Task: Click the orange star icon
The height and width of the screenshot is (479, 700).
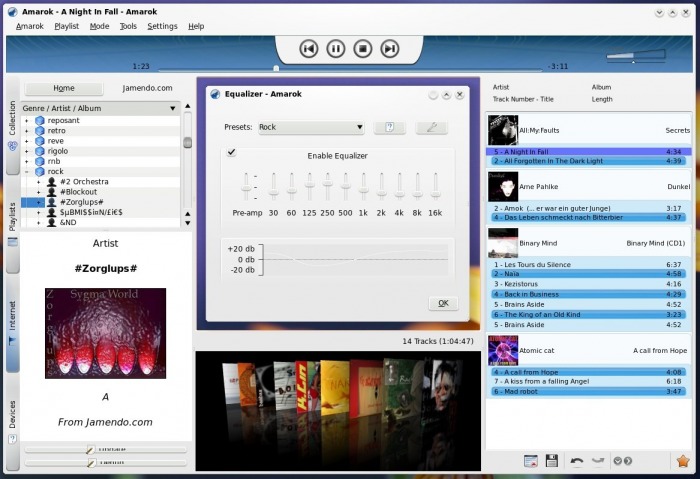Action: pos(683,461)
